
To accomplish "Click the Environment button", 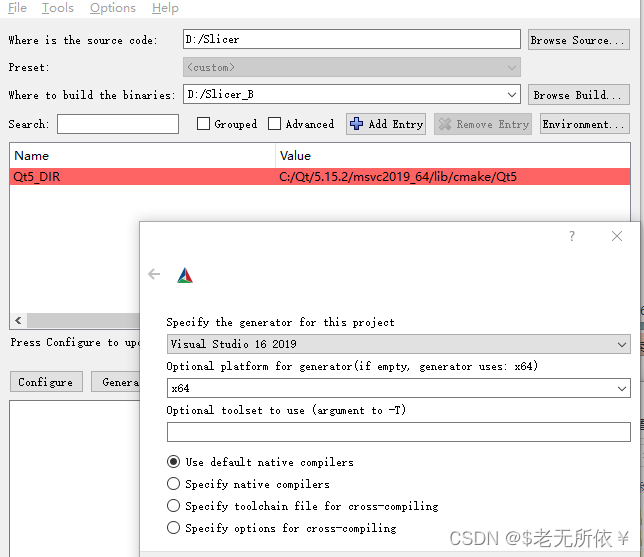I will [x=584, y=124].
